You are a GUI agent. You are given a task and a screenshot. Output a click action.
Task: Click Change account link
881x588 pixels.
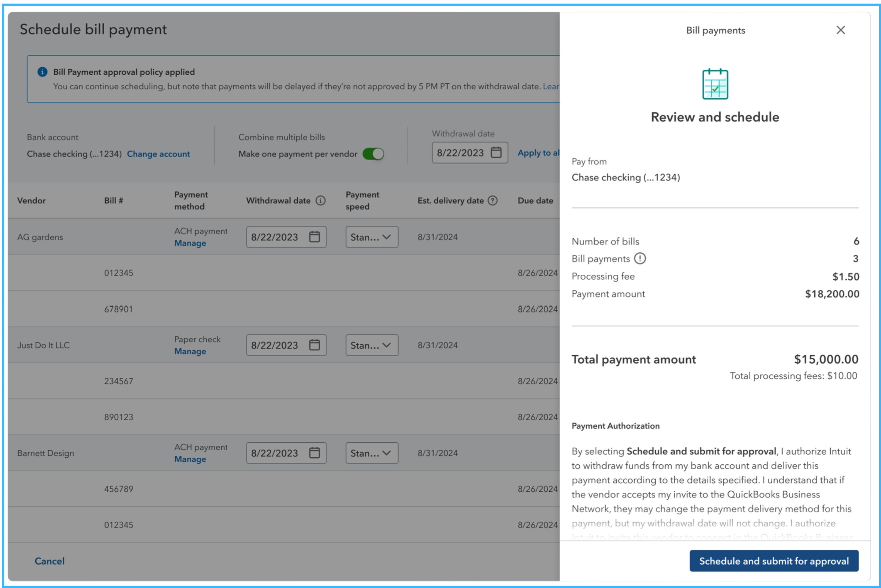pyautogui.click(x=158, y=154)
